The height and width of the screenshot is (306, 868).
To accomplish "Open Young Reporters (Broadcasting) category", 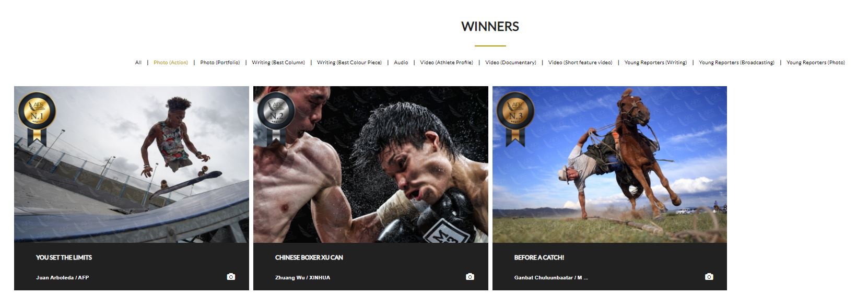I will (736, 63).
